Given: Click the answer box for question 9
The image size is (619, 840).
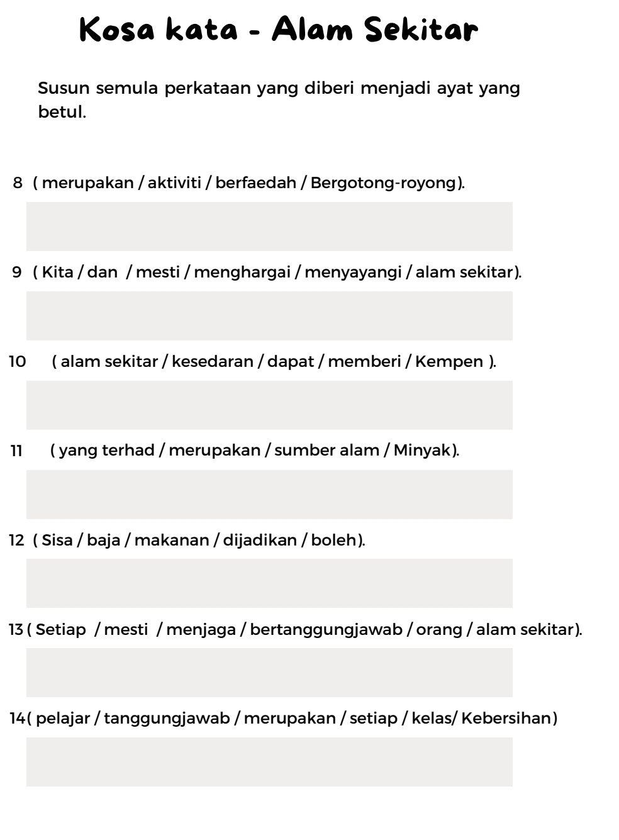Looking at the screenshot, I should point(269,316).
